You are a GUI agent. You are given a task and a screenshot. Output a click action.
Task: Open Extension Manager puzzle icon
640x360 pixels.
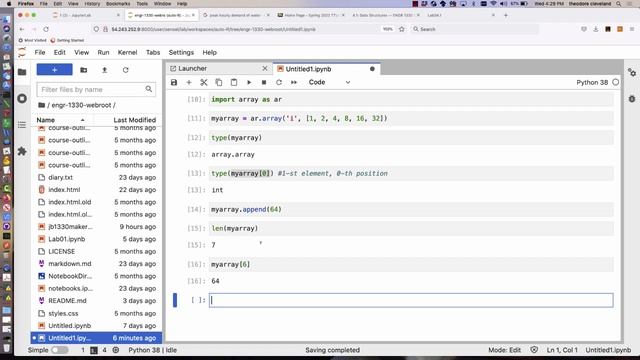pyautogui.click(x=22, y=151)
